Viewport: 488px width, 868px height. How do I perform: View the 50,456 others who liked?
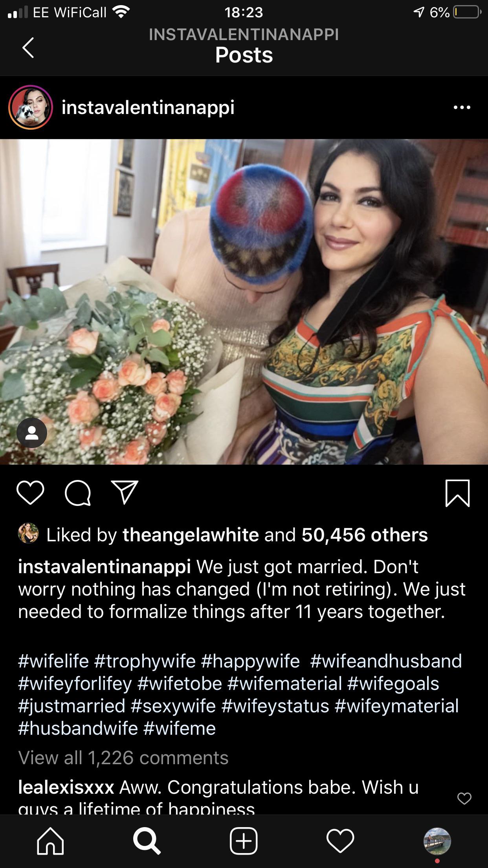(365, 535)
